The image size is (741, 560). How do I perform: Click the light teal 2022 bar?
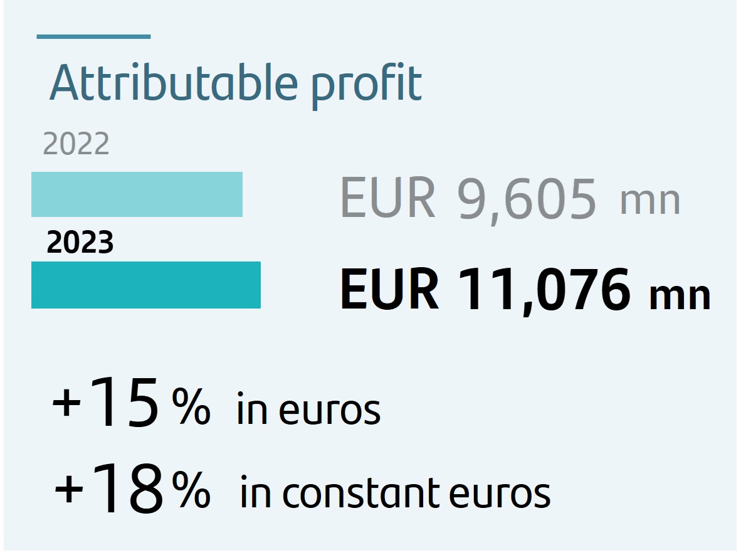(x=137, y=194)
